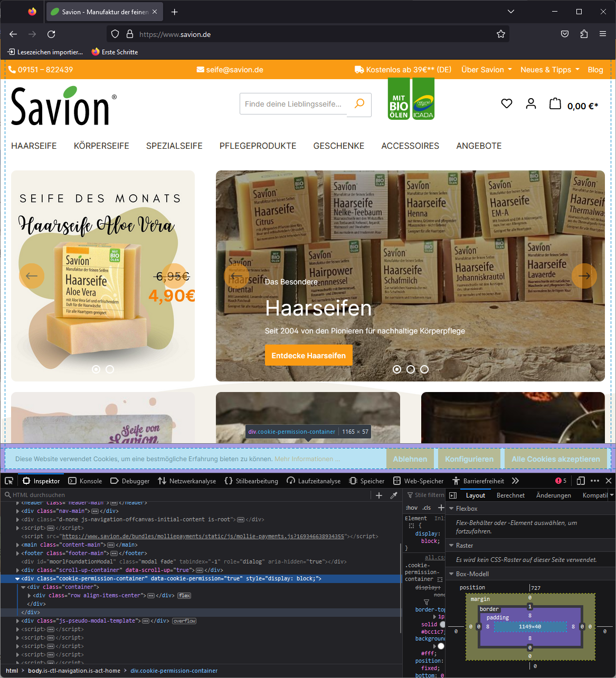
Task: Click the #fff color swatch in rules
Action: (x=441, y=645)
